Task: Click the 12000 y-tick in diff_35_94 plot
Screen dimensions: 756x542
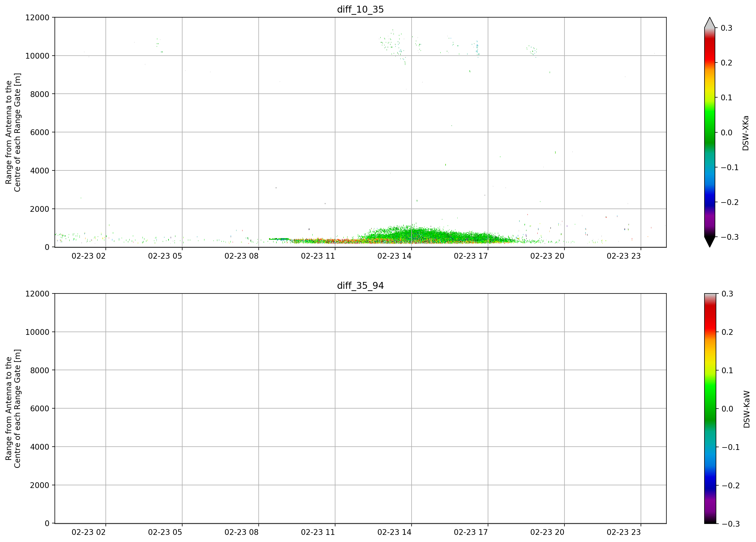Action: pos(37,294)
